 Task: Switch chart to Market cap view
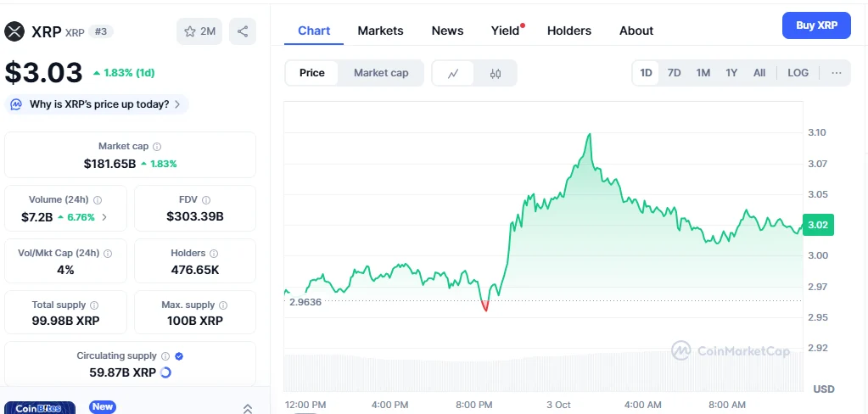tap(381, 73)
